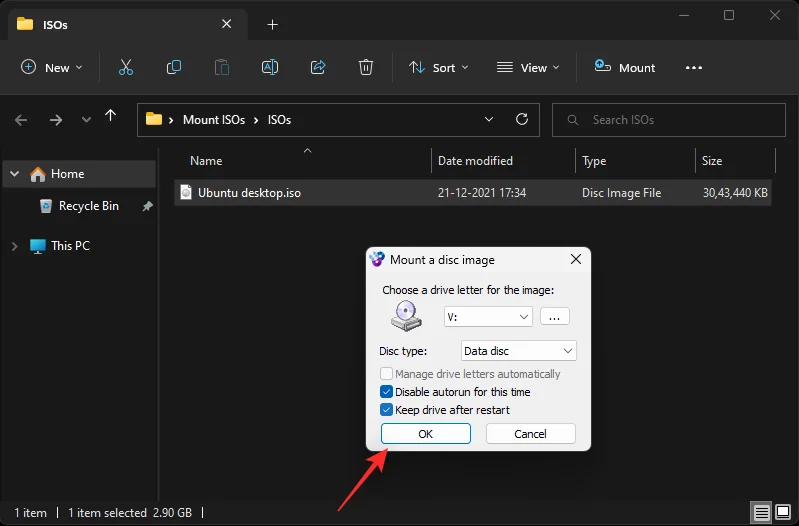Click the Search ISOs input field
799x526 pixels.
[x=669, y=120]
